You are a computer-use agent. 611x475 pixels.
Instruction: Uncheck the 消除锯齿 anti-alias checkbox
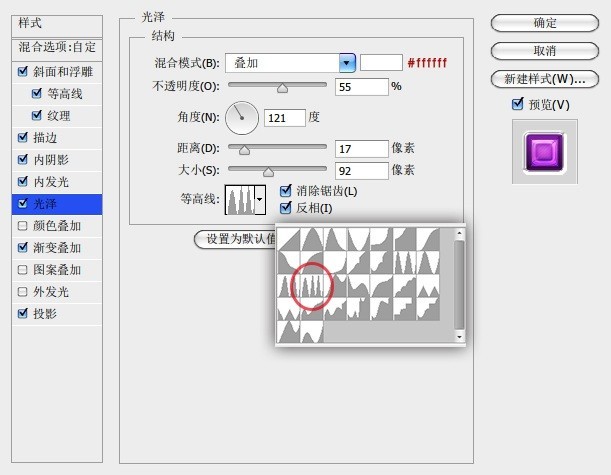tap(286, 191)
